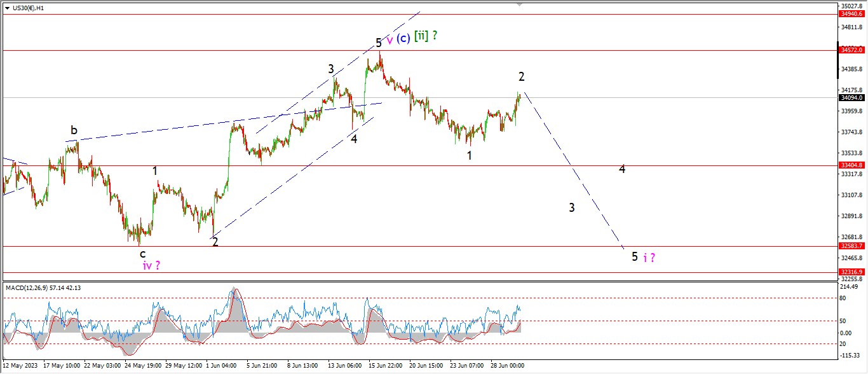Open the chart menu triangle beside US30 title
Screen dimensions: 868x374
[x=7, y=8]
